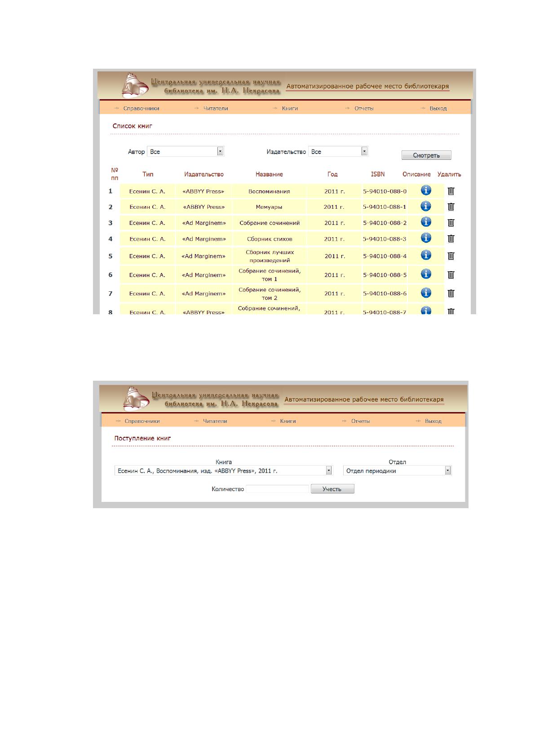Focus the Количество input field

[x=277, y=489]
